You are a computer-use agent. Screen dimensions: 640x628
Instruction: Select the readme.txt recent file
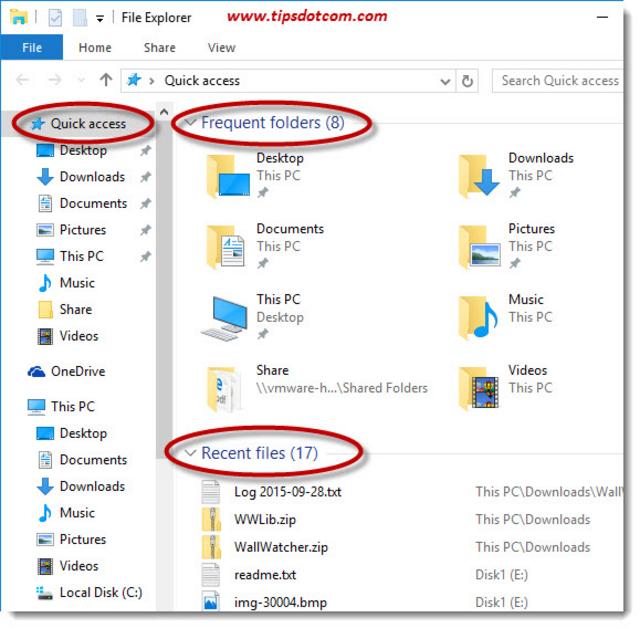click(265, 575)
